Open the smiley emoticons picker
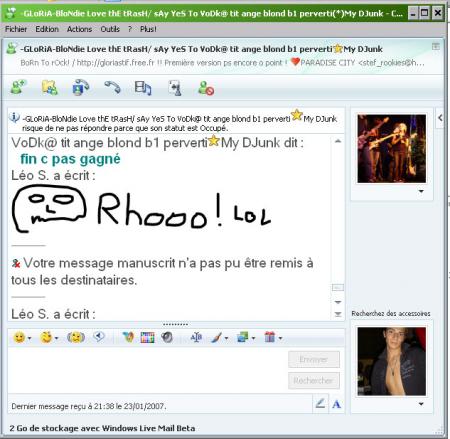The width and height of the screenshot is (450, 439). (x=19, y=338)
